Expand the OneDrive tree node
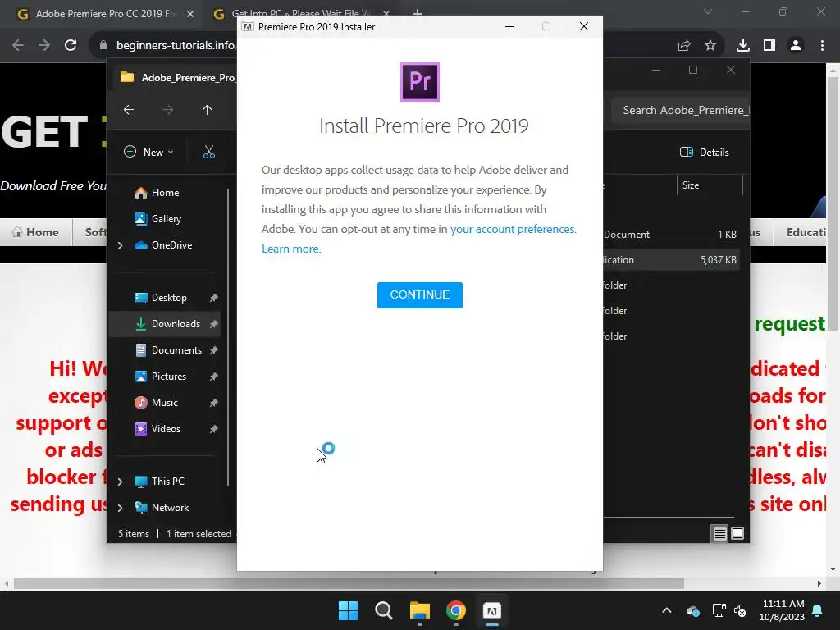This screenshot has width=840, height=630. click(120, 245)
